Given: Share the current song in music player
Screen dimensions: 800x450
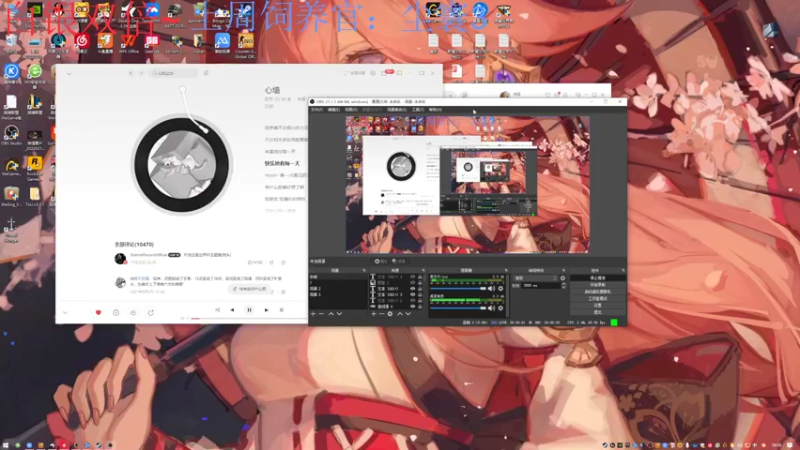Looking at the screenshot, I should [151, 312].
